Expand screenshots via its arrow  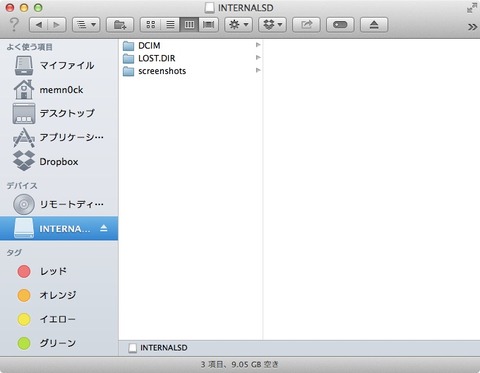point(258,70)
